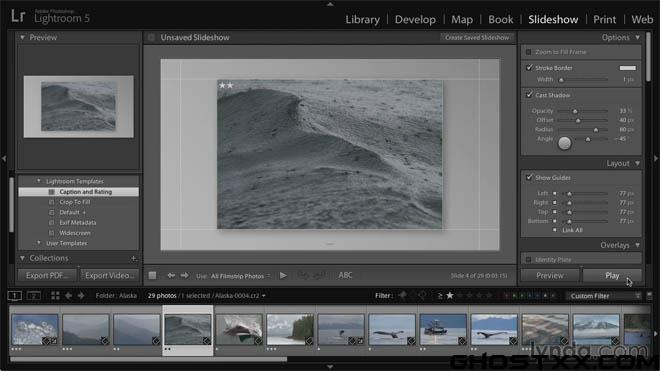Click the rating greater-than-or-equal symbol in filter
Viewport: 660px width, 371px height.
point(440,296)
